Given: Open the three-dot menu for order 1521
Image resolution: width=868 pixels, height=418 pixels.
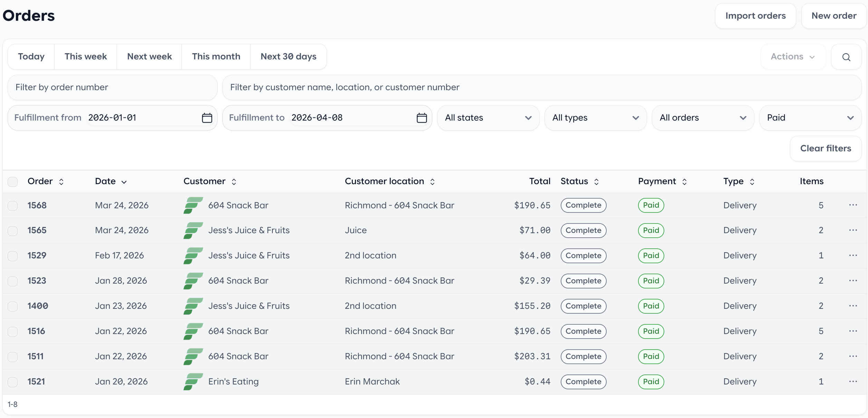Looking at the screenshot, I should (x=853, y=381).
